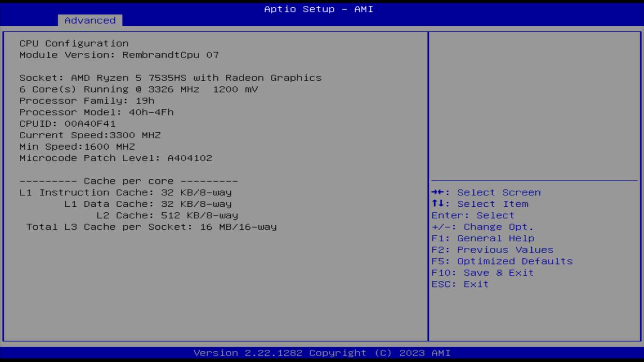Select Microcode Patch Level: A404102 row

[x=116, y=158]
